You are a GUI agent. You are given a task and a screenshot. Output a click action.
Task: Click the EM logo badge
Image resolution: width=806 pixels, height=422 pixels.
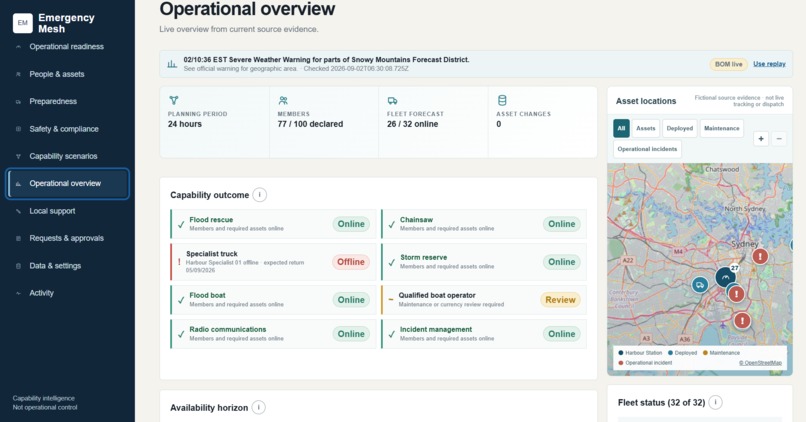[x=23, y=23]
